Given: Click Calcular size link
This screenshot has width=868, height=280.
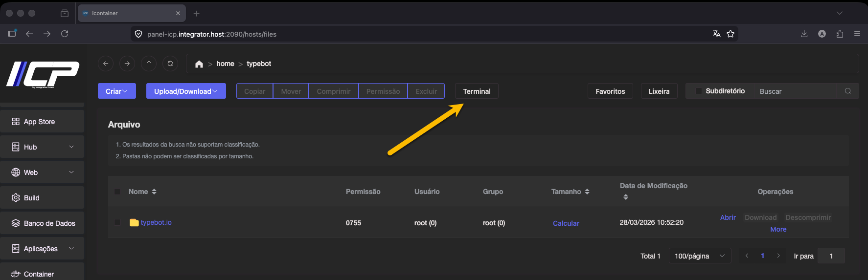Looking at the screenshot, I should pos(566,223).
